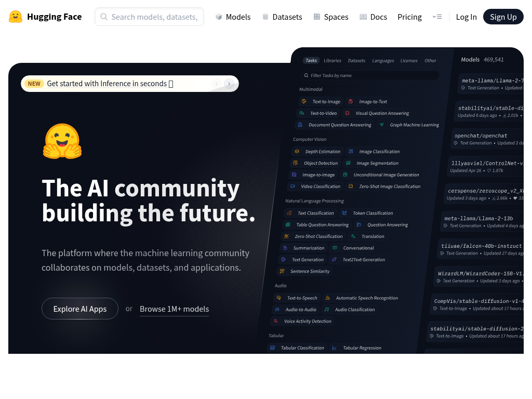Viewport: 532px width, 399px height.
Task: Click the Image Classification task icon
Action: coord(351,151)
